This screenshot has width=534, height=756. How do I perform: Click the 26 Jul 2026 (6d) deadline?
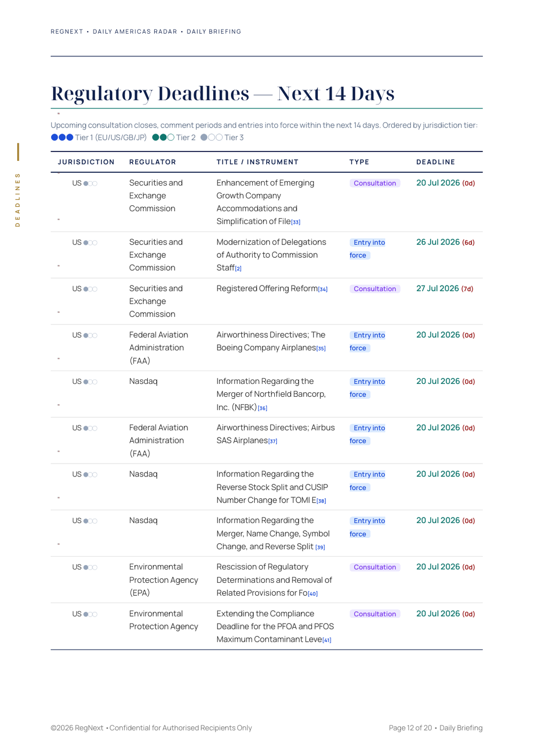click(445, 242)
